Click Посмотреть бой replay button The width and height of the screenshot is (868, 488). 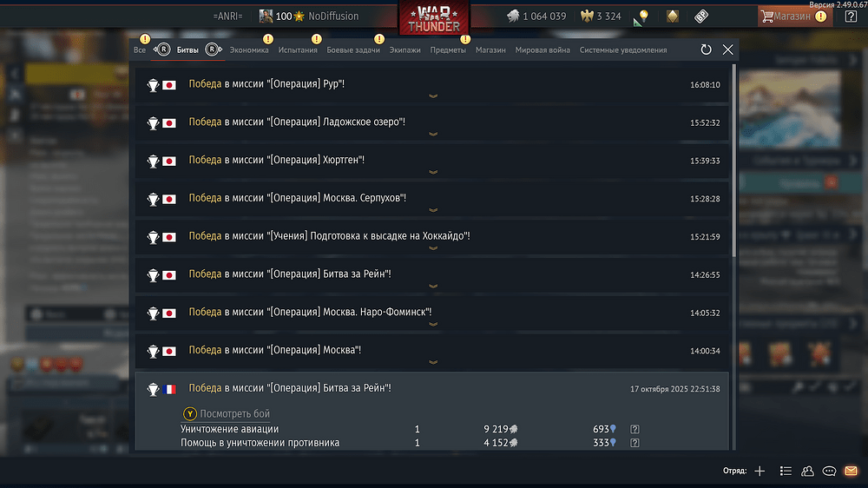(x=227, y=414)
